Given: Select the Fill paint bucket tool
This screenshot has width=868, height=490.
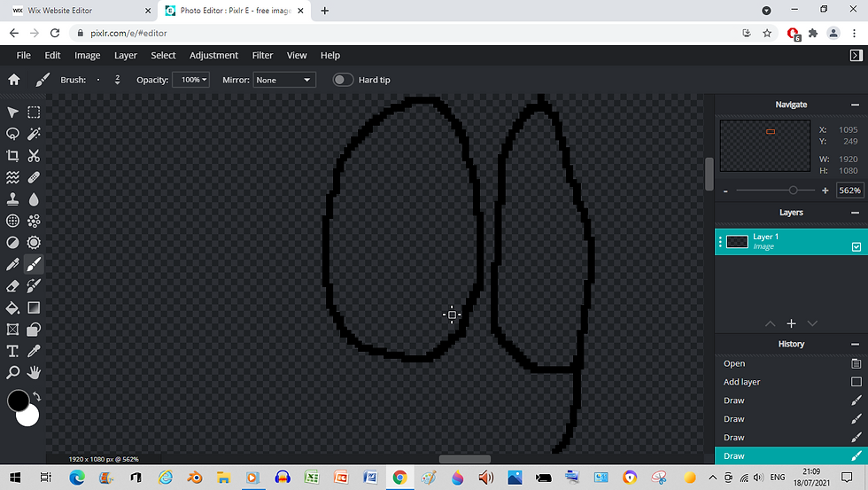Looking at the screenshot, I should (12, 307).
